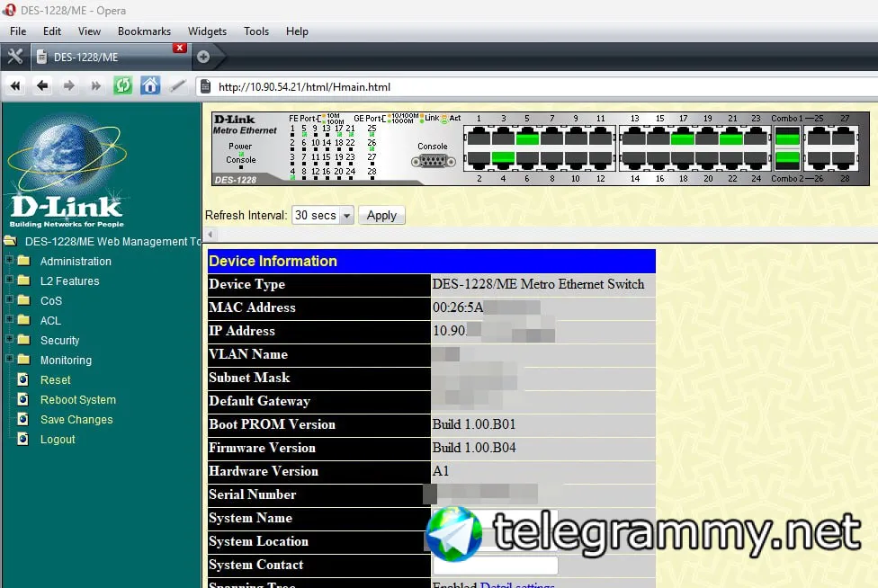The width and height of the screenshot is (878, 588).
Task: Click the Logout page icon
Action: pos(23,439)
